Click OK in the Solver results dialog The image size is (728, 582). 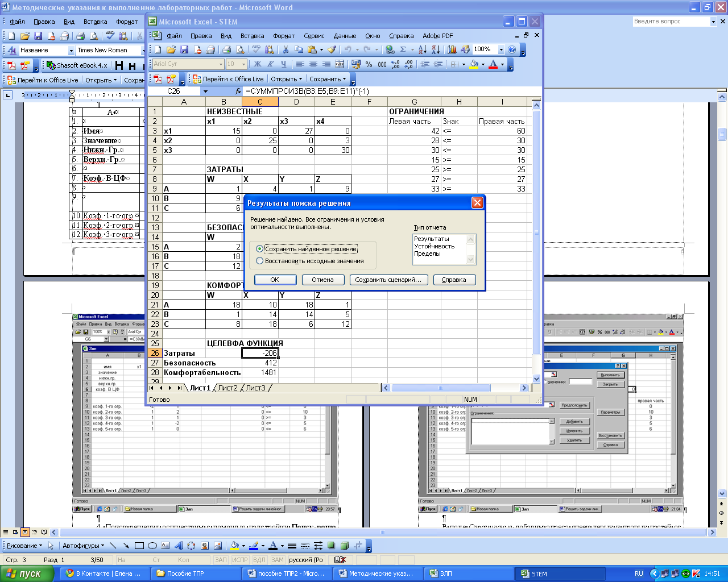pyautogui.click(x=275, y=280)
